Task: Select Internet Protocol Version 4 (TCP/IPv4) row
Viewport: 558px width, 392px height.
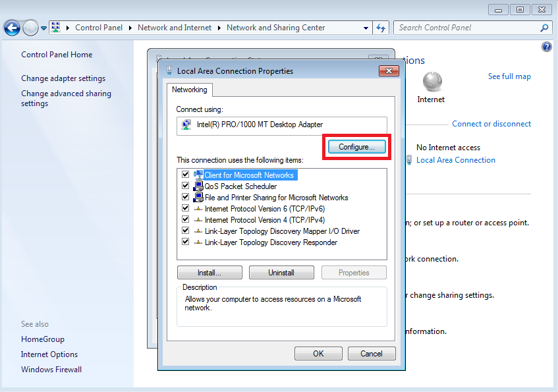Action: [x=265, y=220]
